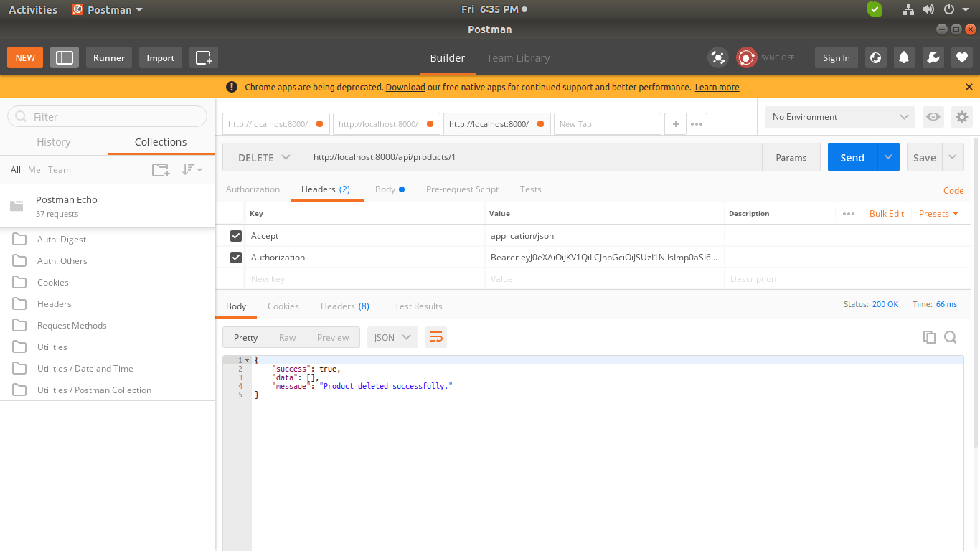Toggle the sidebar visibility icon

65,58
